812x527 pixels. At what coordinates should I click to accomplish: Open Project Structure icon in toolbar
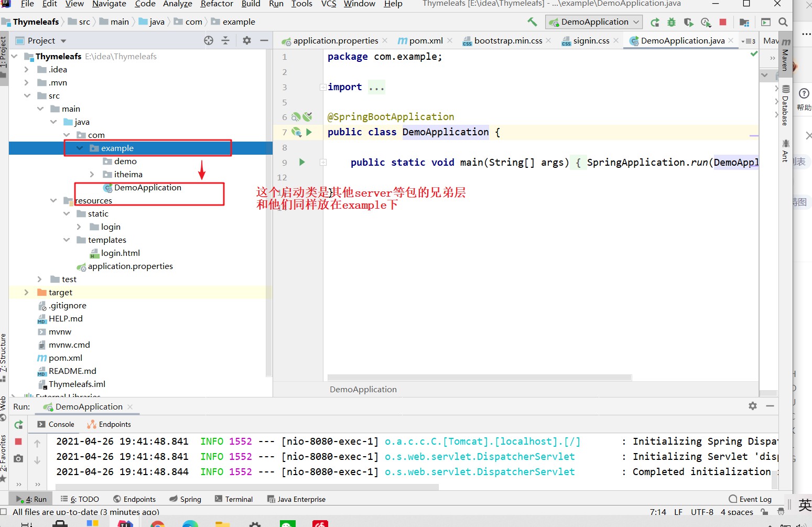click(x=744, y=22)
